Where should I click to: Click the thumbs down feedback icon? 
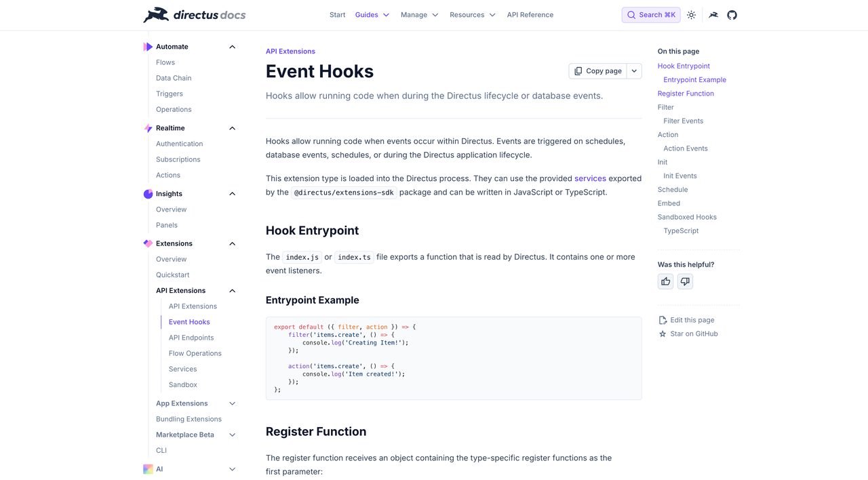685,281
